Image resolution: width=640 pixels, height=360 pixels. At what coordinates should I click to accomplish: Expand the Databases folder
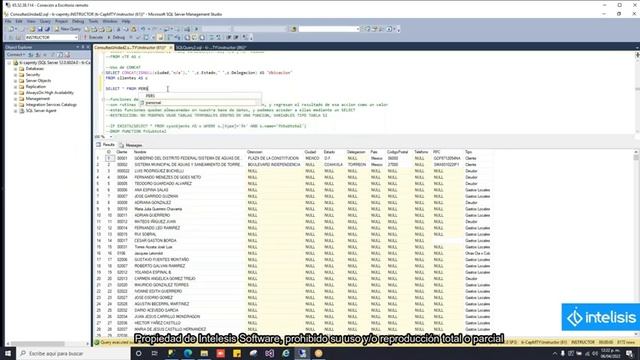[x=16, y=69]
